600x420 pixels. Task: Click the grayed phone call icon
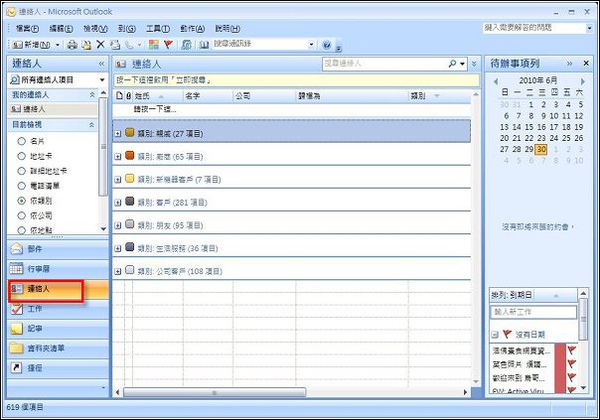(129, 45)
